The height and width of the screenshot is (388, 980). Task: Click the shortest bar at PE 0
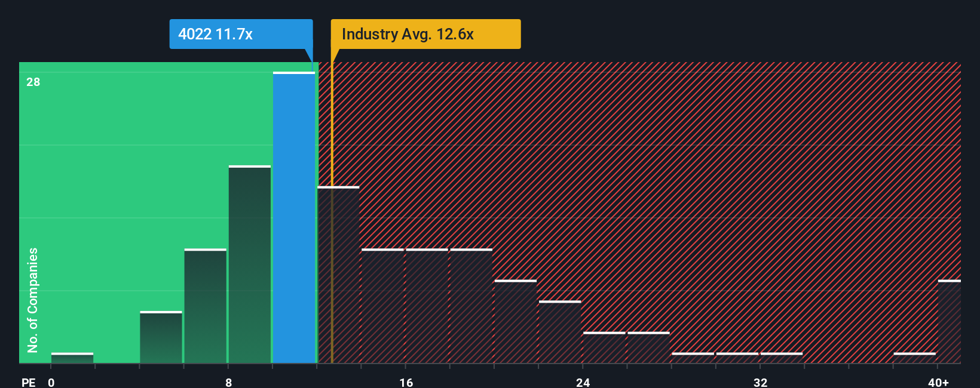click(72, 358)
